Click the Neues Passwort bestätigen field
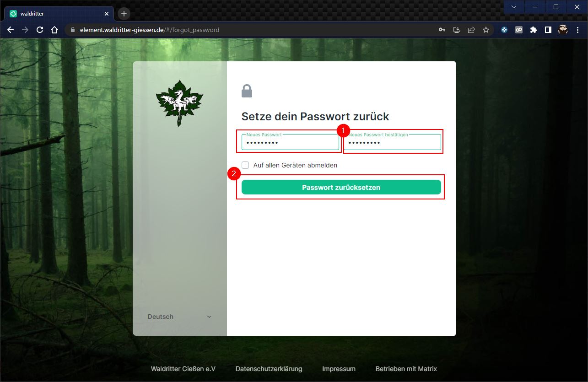588x382 pixels. pyautogui.click(x=392, y=143)
